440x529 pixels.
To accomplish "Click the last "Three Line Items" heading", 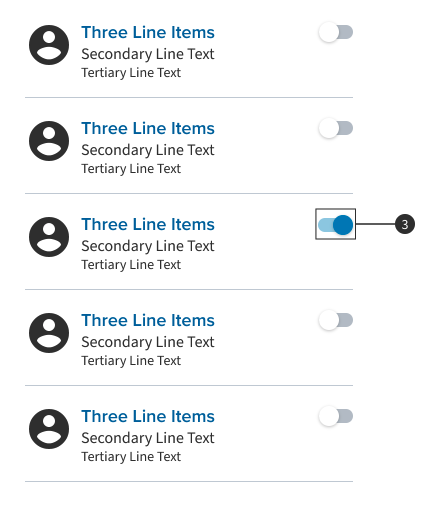I will tap(148, 417).
